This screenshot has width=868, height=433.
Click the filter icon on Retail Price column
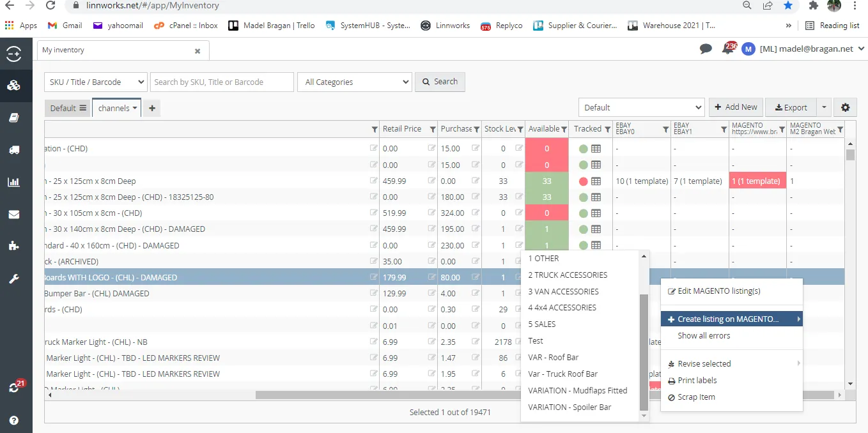(x=433, y=129)
